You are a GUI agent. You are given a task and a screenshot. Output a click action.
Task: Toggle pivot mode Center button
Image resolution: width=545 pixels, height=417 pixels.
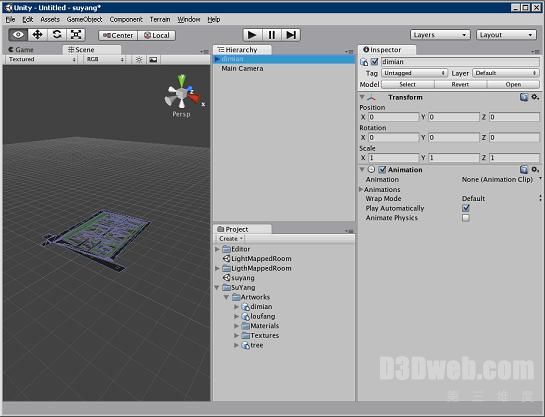(x=118, y=35)
